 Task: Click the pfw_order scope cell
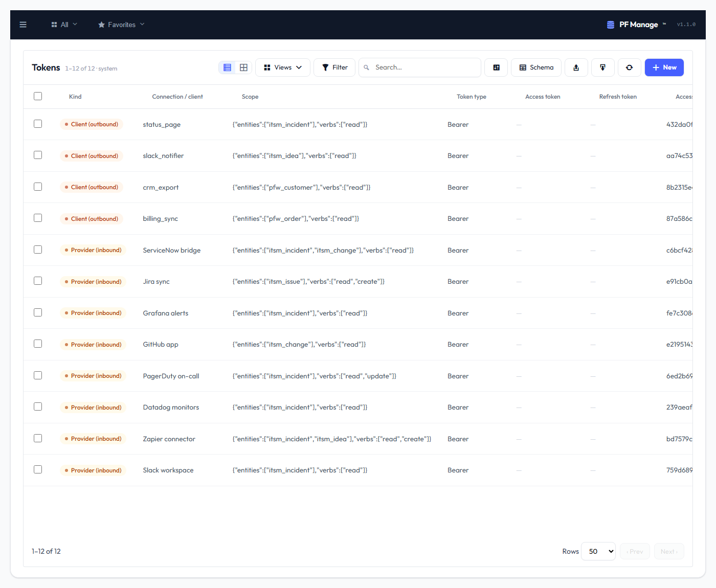(296, 219)
